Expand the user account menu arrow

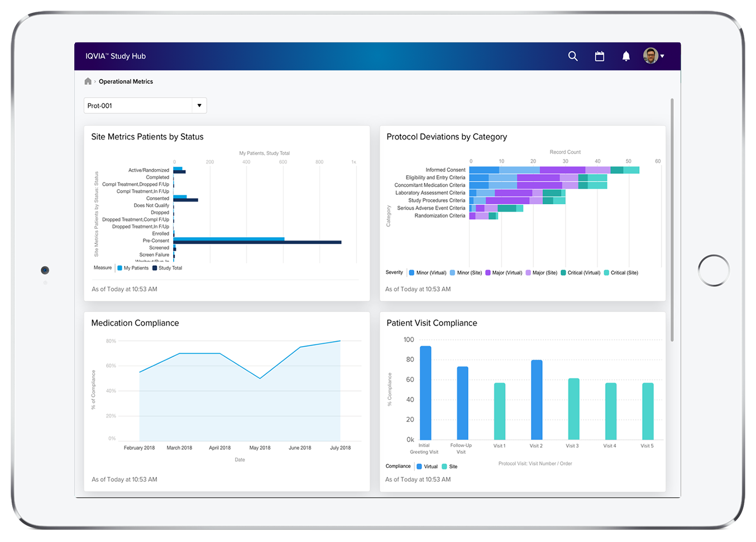[x=663, y=56]
